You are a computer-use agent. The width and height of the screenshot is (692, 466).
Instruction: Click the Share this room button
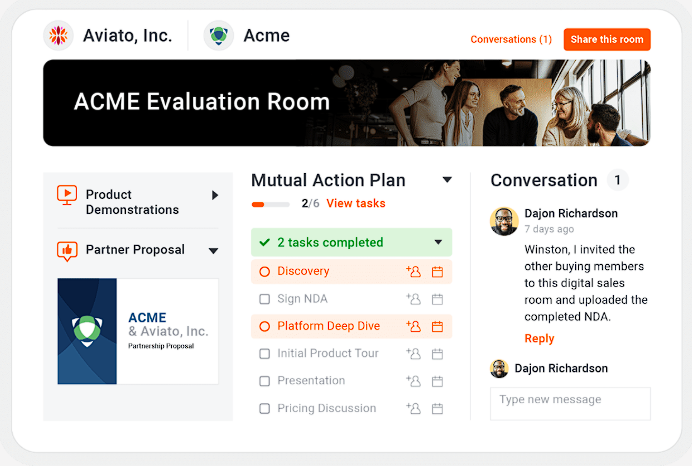tap(607, 40)
